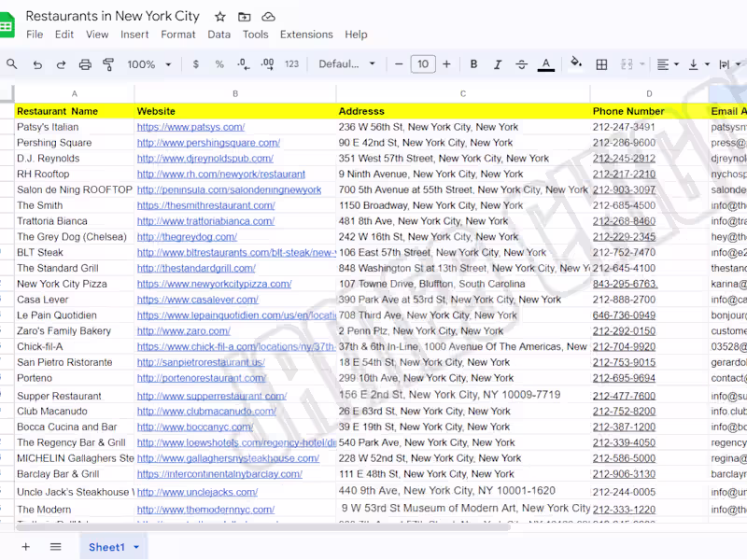Open horizontal align dropdown
The image size is (747, 560).
(668, 64)
